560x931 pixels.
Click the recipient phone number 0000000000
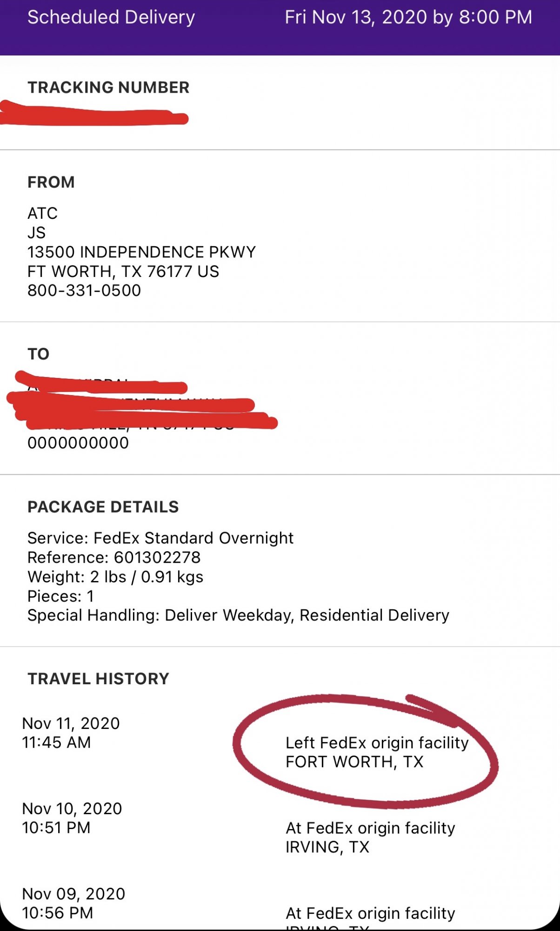point(78,443)
